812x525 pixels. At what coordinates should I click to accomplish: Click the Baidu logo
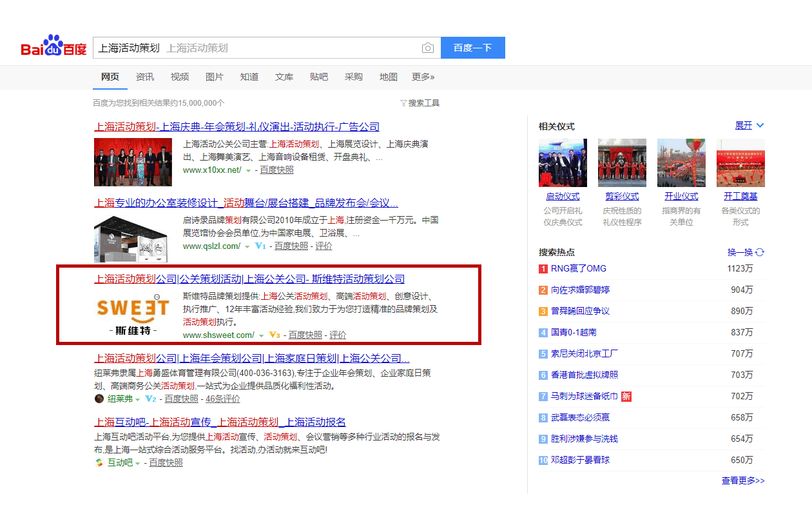click(53, 46)
